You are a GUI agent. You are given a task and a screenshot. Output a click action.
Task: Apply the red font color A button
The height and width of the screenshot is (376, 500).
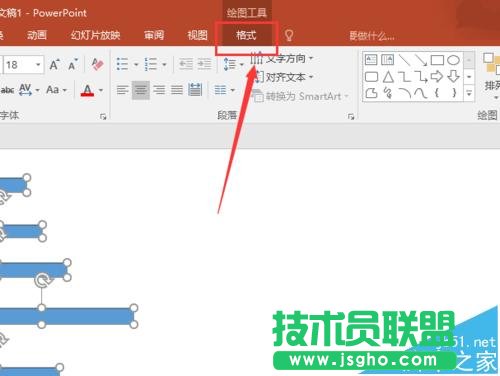pyautogui.click(x=87, y=90)
